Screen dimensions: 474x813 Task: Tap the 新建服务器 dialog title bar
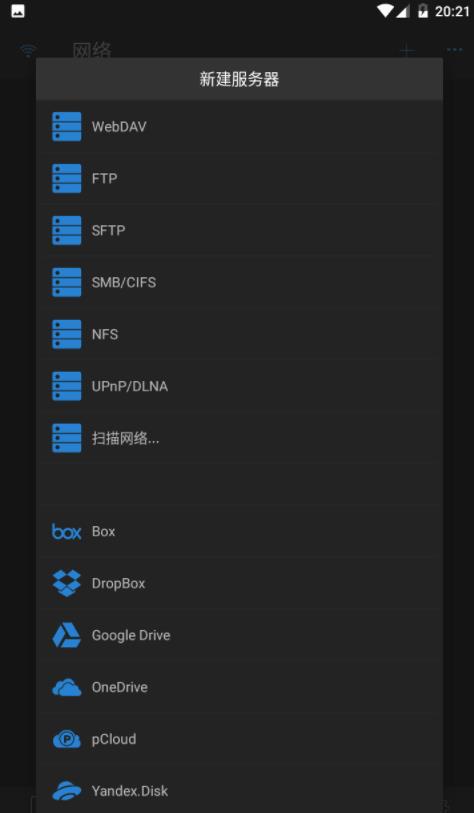[x=240, y=79]
